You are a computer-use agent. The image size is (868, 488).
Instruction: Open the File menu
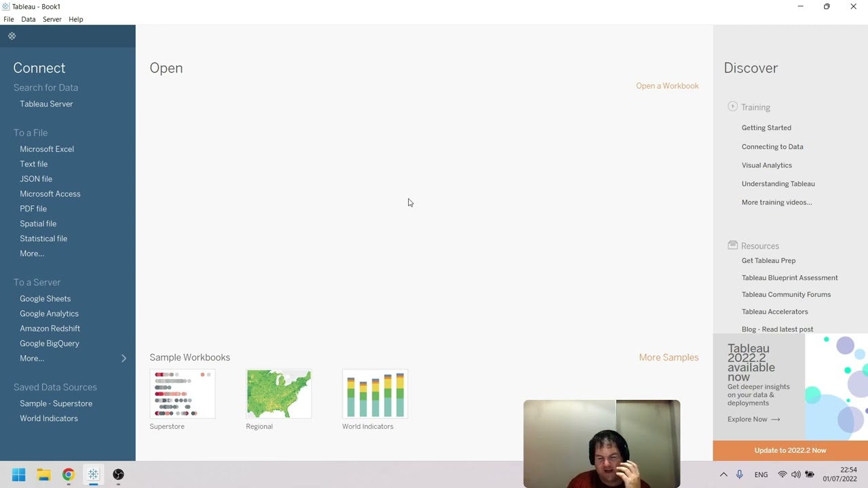coord(9,19)
